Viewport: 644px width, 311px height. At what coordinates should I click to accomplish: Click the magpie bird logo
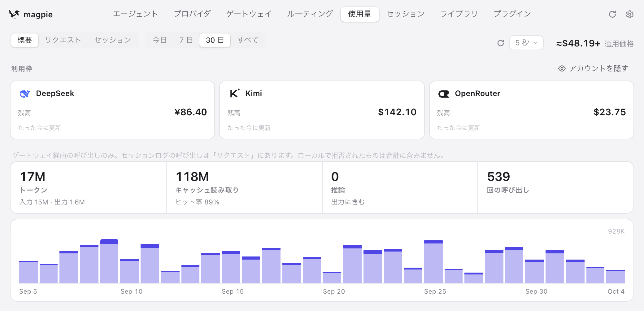pos(14,14)
